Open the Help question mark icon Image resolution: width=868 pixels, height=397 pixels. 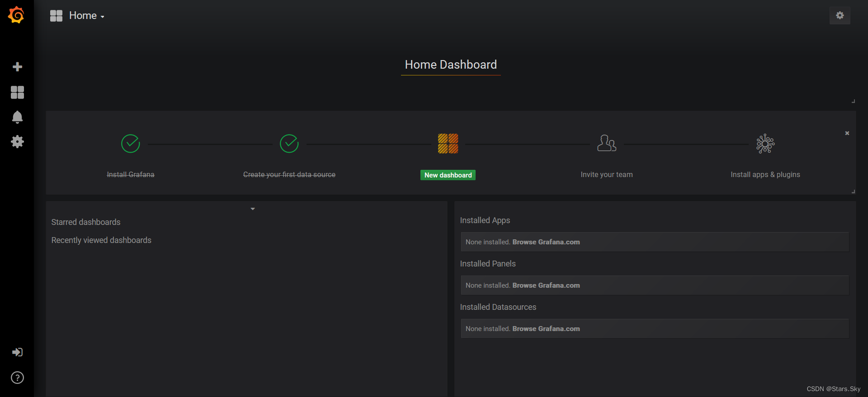tap(17, 378)
